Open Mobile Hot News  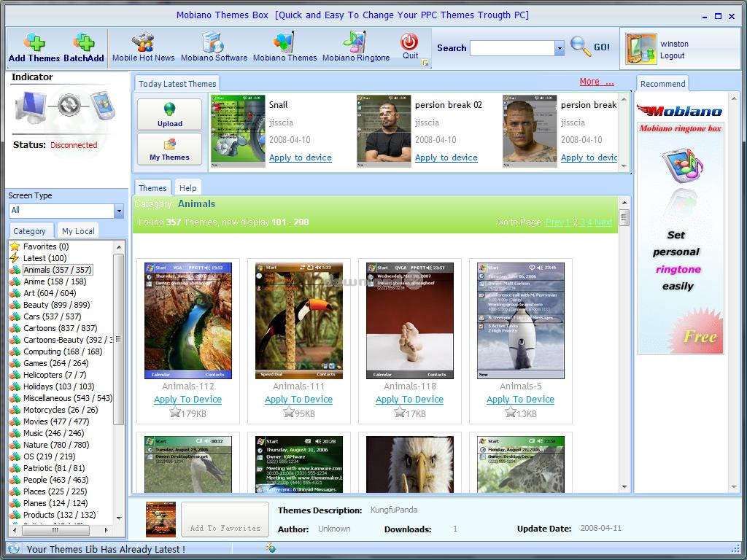143,47
